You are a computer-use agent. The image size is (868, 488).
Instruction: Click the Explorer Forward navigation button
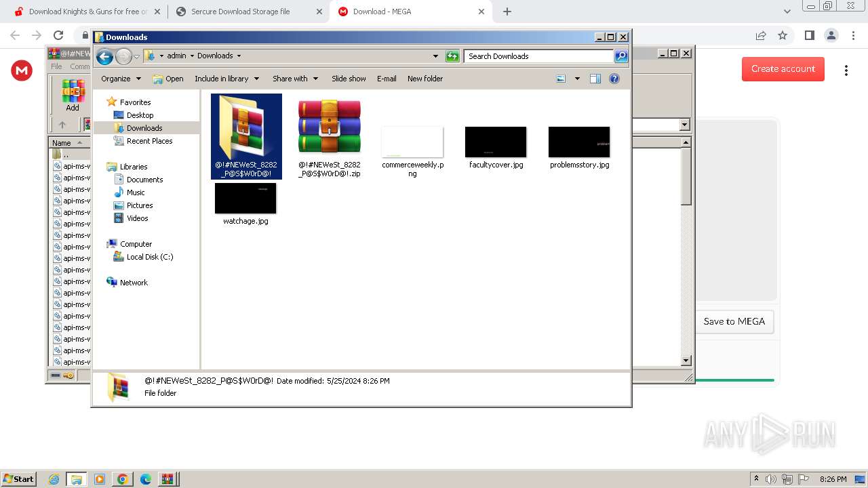(123, 56)
